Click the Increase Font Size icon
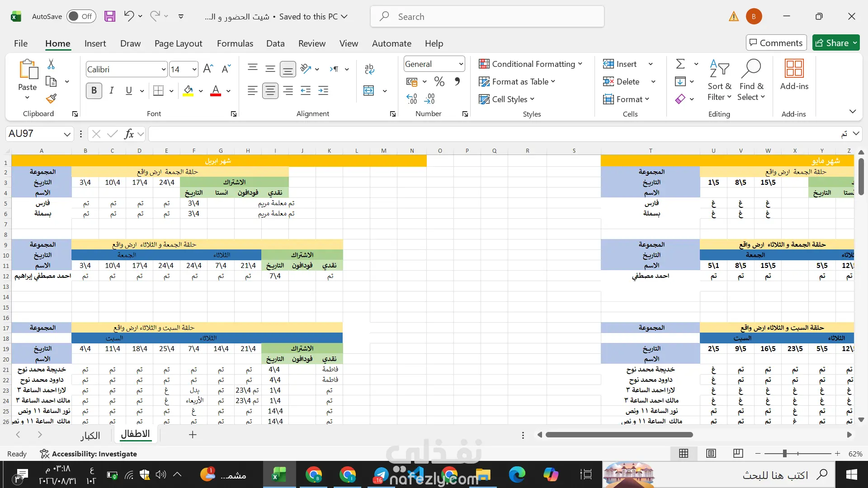The image size is (868, 488). tap(208, 69)
